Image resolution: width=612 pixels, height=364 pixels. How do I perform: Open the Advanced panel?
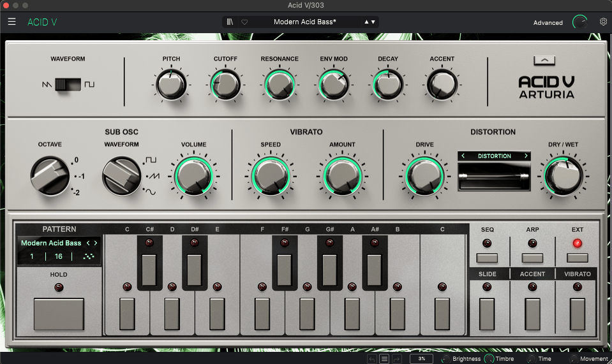point(548,23)
